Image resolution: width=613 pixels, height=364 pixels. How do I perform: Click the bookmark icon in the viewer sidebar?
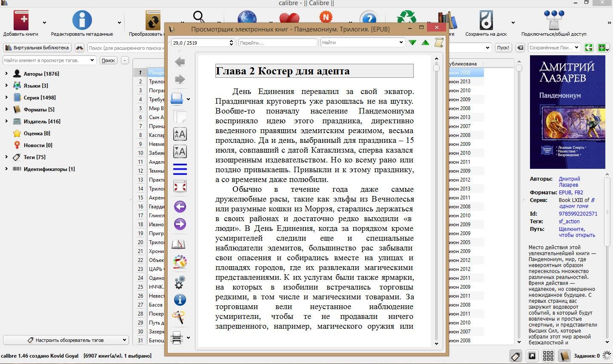179,245
